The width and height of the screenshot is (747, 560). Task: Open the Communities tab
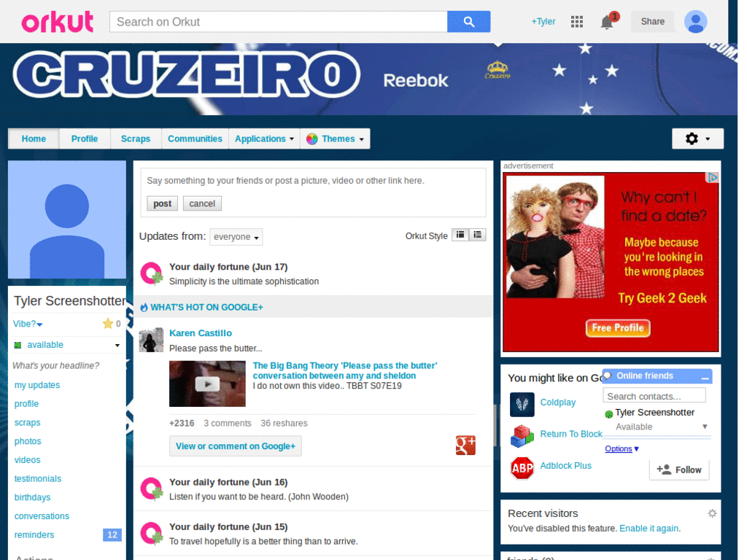coord(195,139)
